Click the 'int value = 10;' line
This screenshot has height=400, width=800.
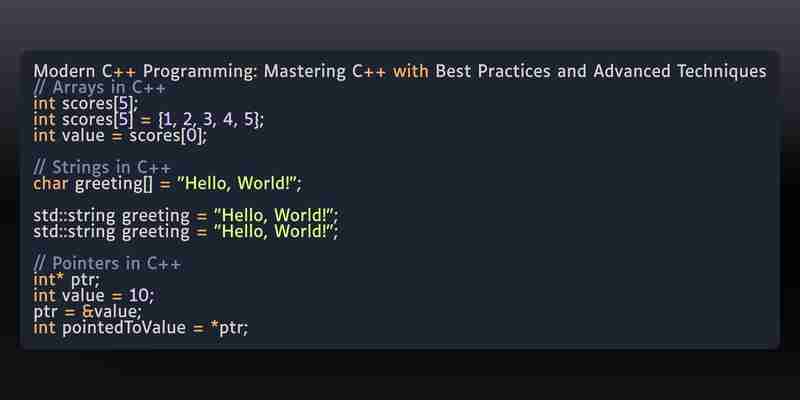(x=93, y=295)
